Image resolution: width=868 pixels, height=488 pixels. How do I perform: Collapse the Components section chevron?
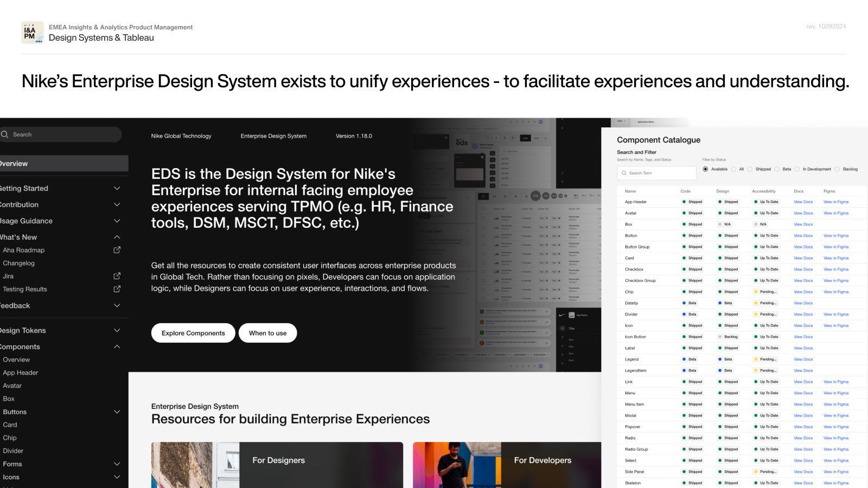point(117,346)
